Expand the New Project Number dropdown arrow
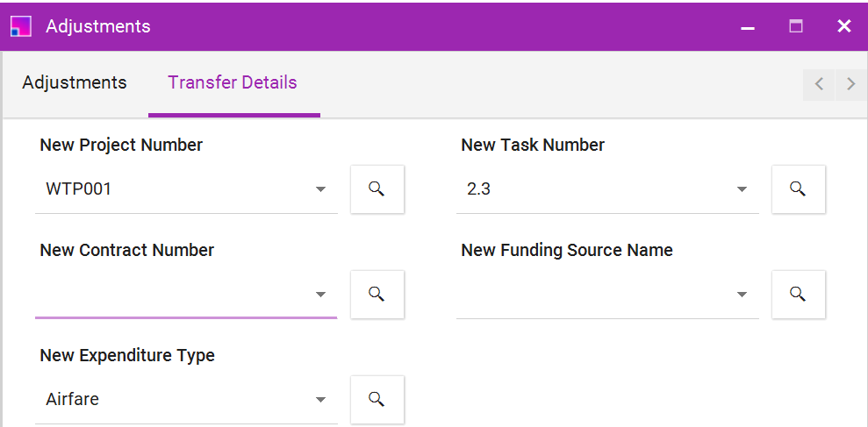The height and width of the screenshot is (427, 868). tap(320, 189)
